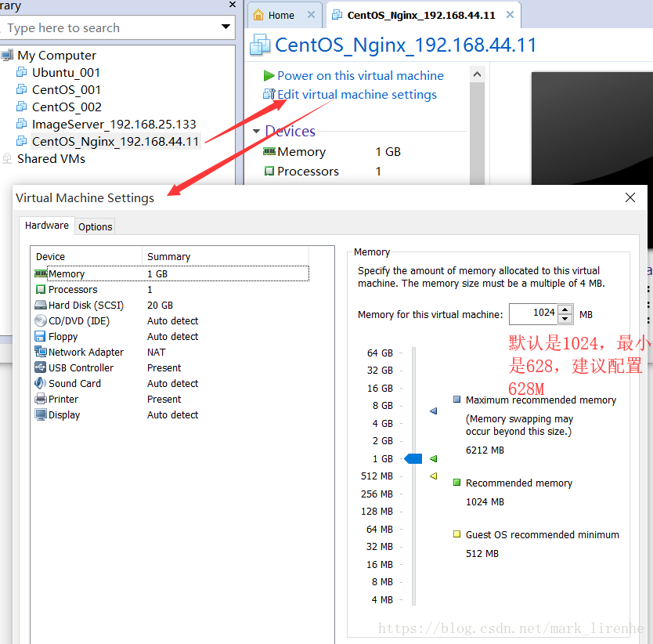Screen dimensions: 653x644
Task: Click the large VM icon beside title
Action: coord(260,45)
